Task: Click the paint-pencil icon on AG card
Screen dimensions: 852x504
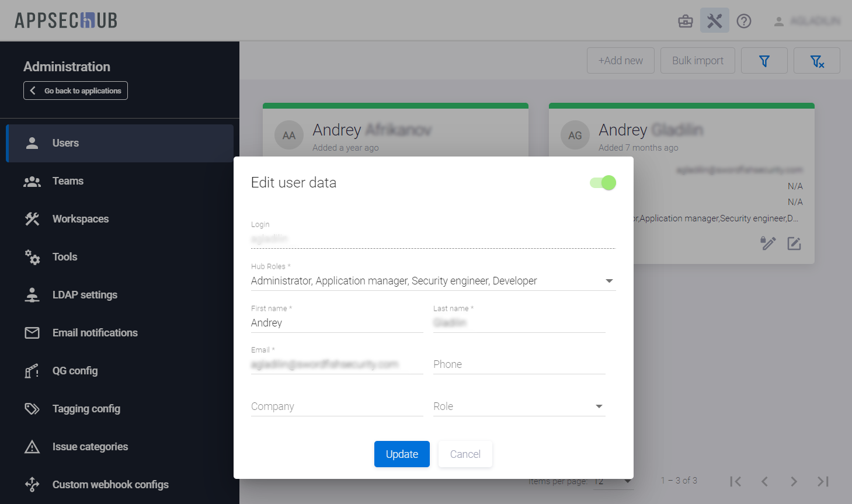Action: point(767,244)
